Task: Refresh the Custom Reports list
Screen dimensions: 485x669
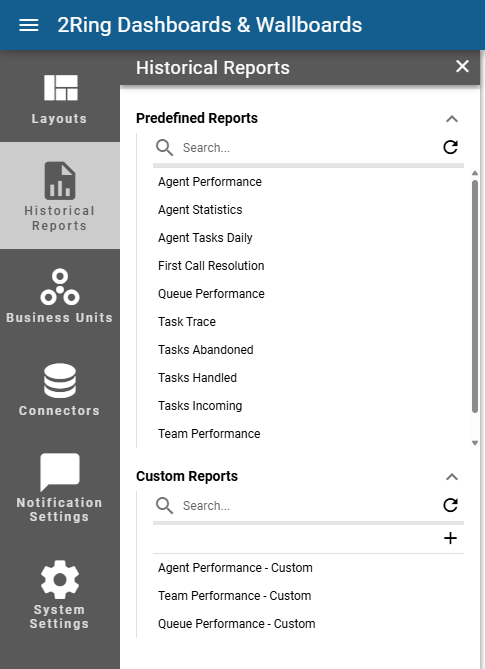Action: pos(450,505)
